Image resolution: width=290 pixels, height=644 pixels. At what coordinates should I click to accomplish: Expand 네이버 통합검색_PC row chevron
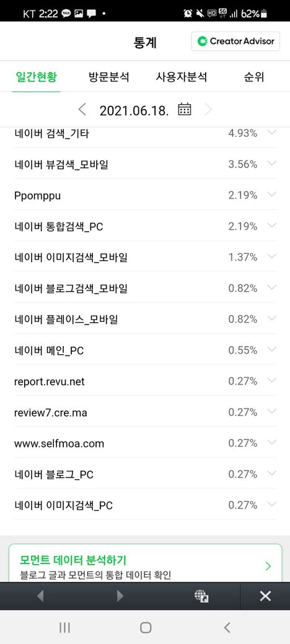271,225
